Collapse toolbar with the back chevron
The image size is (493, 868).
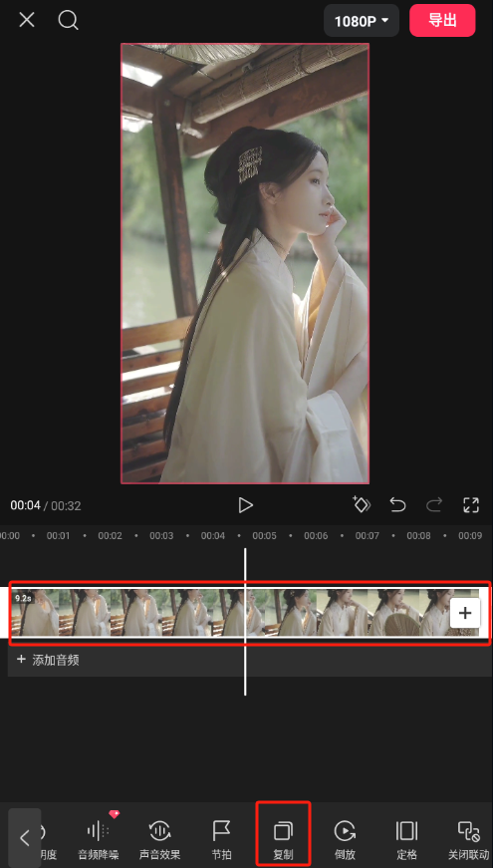pos(24,837)
